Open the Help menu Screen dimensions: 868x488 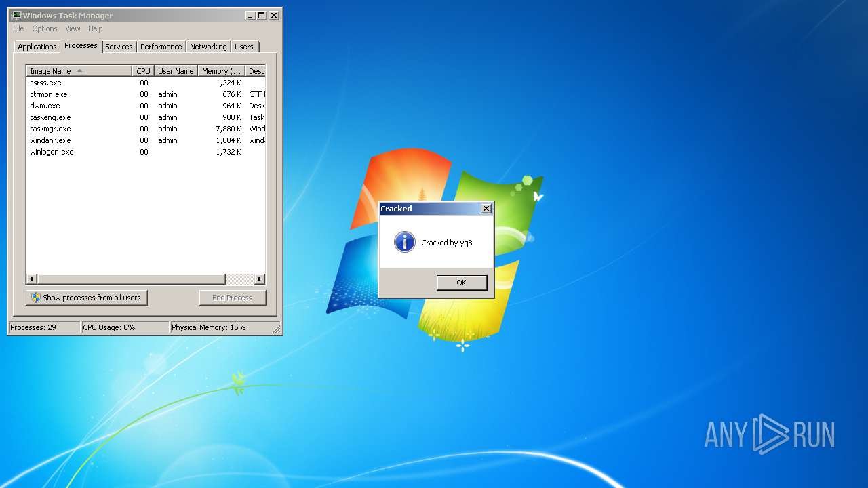click(96, 28)
